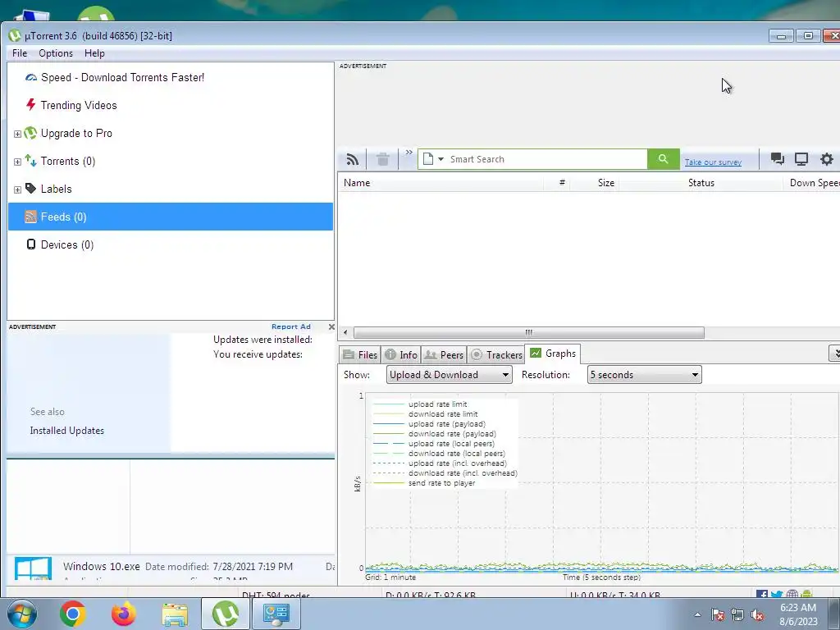Open the Options menu

[56, 53]
